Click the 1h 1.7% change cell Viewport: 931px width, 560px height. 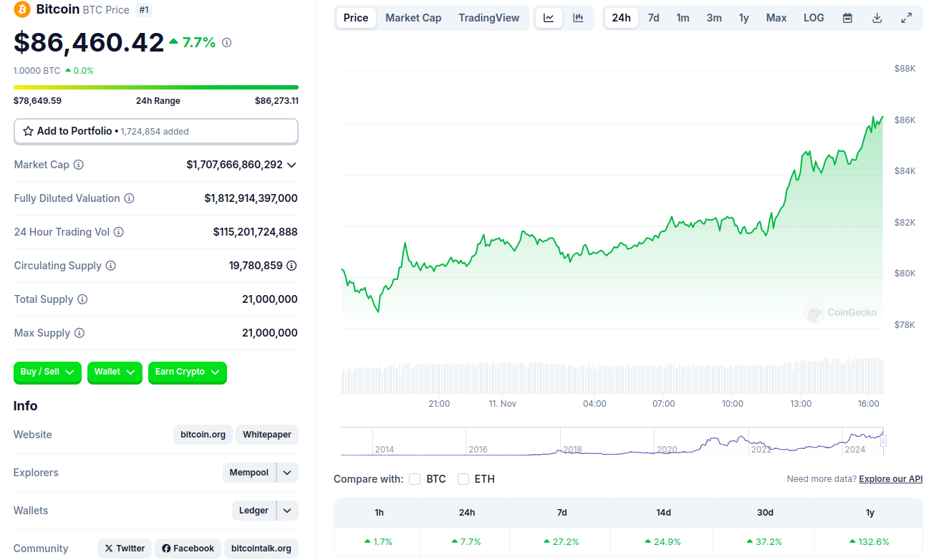pos(378,542)
